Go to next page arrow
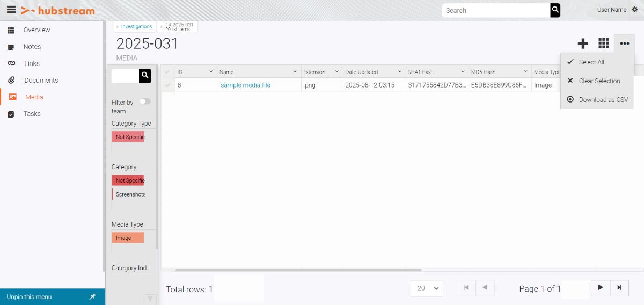 [x=601, y=288]
